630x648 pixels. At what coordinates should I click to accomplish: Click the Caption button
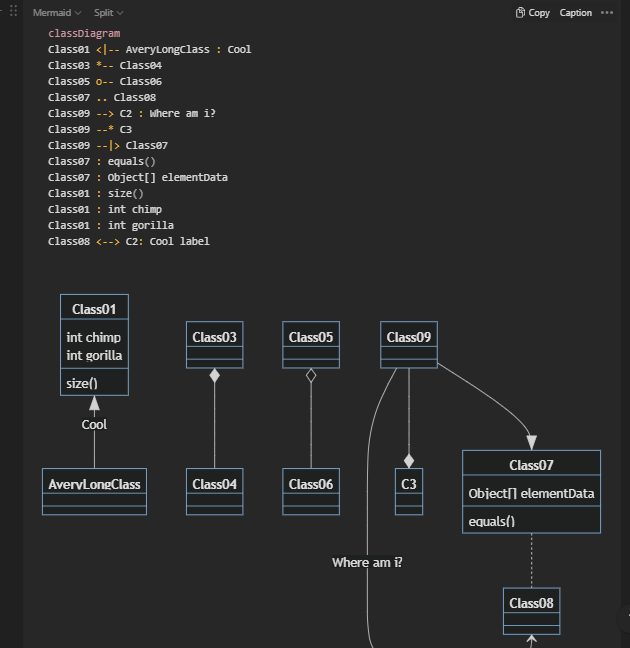point(575,13)
